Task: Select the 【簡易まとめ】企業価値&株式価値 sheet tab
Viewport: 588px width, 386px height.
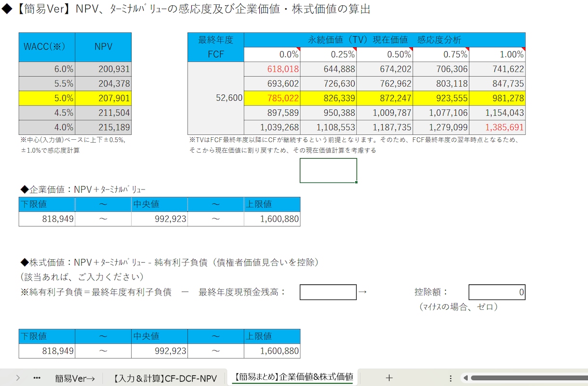Action: tap(294, 377)
